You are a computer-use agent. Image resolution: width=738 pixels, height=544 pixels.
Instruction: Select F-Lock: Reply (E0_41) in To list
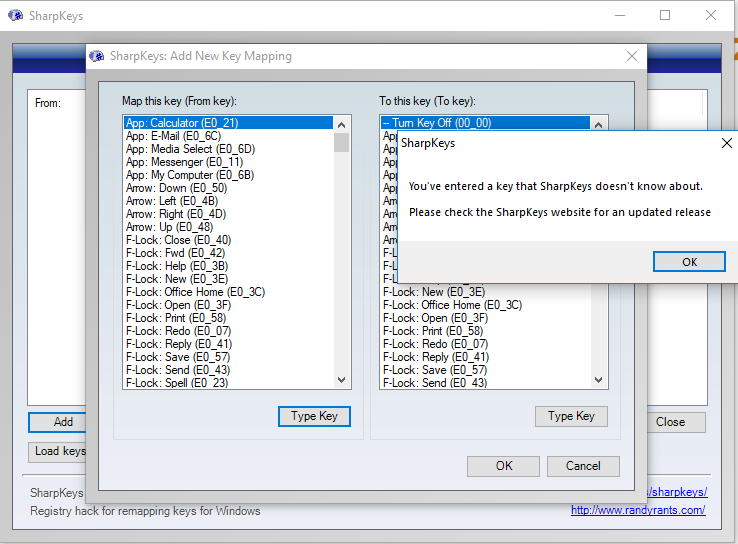[x=485, y=357]
